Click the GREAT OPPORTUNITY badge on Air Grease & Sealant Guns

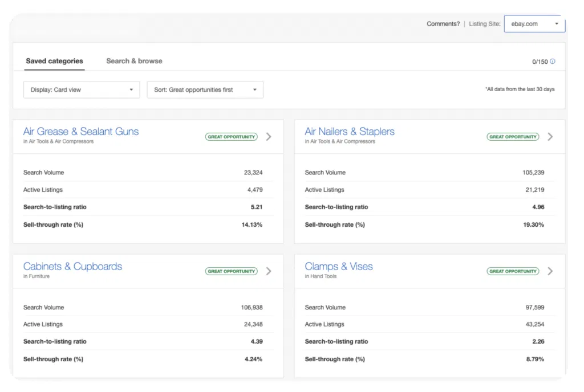click(230, 137)
